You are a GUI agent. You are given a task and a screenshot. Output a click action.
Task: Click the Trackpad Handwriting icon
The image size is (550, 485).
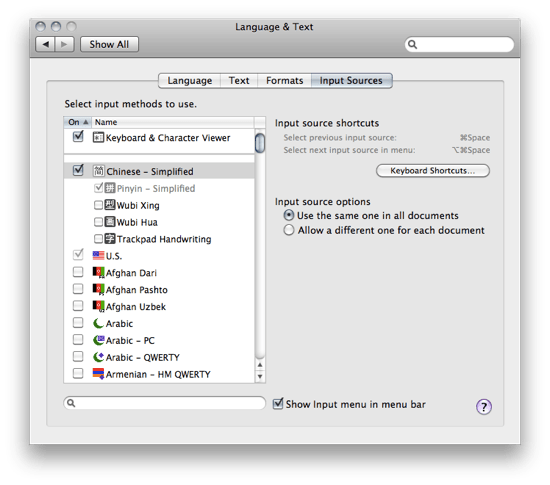pyautogui.click(x=110, y=238)
